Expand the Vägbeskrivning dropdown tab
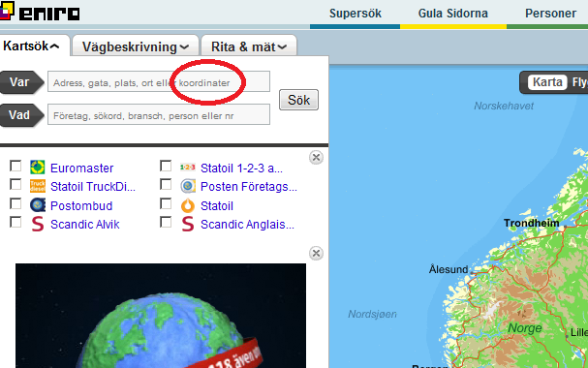This screenshot has height=368, width=588. click(x=136, y=46)
